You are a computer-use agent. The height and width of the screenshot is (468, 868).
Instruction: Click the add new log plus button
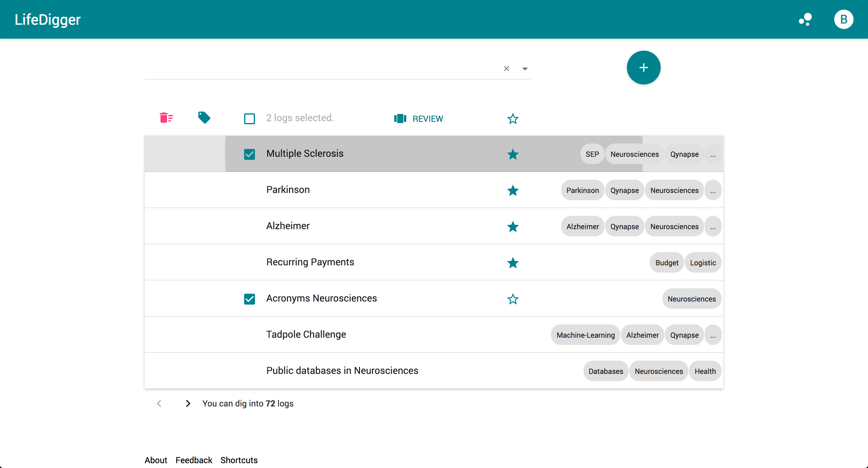coord(643,68)
